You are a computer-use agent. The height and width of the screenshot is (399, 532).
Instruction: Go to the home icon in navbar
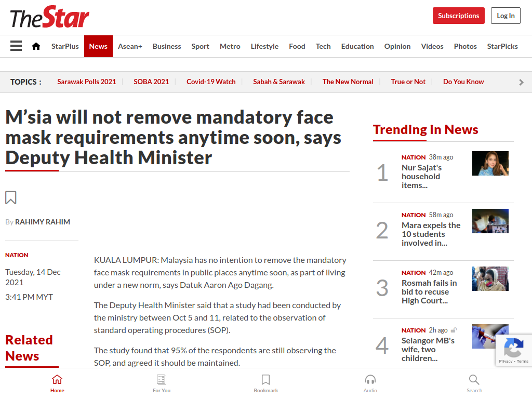point(36,46)
